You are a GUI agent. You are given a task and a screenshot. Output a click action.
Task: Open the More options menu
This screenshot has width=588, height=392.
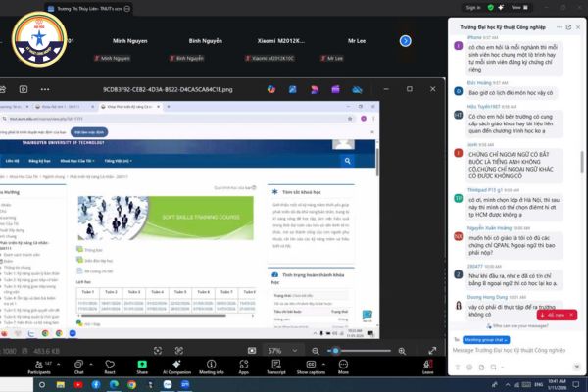point(343,365)
